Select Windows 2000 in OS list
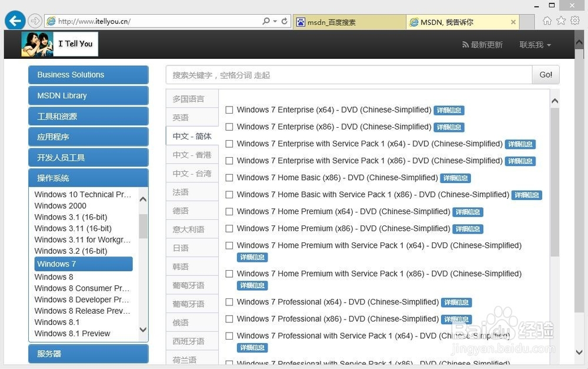588x369 pixels. [x=61, y=206]
